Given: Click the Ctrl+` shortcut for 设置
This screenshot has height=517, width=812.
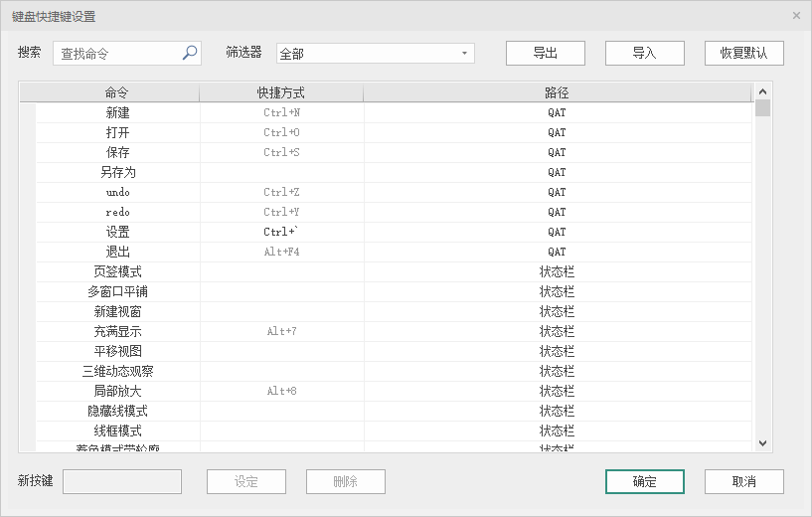Looking at the screenshot, I should (281, 232).
